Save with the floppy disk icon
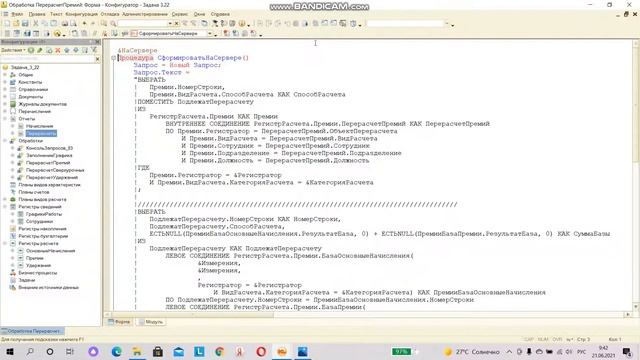 click(25, 24)
